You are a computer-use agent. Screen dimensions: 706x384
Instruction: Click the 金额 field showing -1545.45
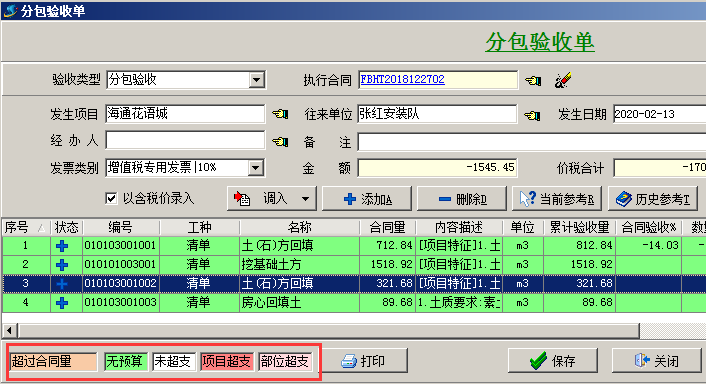[x=437, y=167]
